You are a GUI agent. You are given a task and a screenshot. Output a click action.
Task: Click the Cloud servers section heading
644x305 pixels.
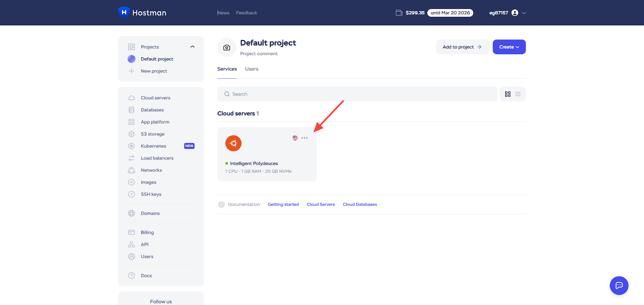click(x=236, y=114)
